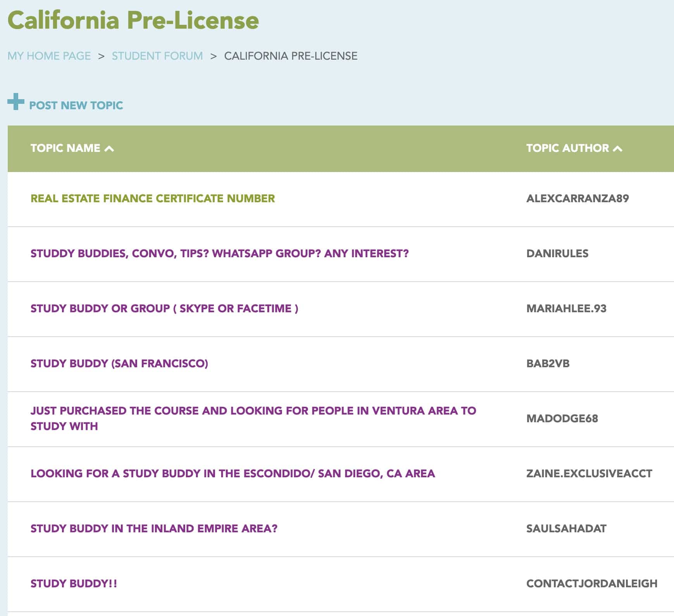This screenshot has width=674, height=616.
Task: Navigate to Student Forum breadcrumb
Action: click(x=157, y=56)
